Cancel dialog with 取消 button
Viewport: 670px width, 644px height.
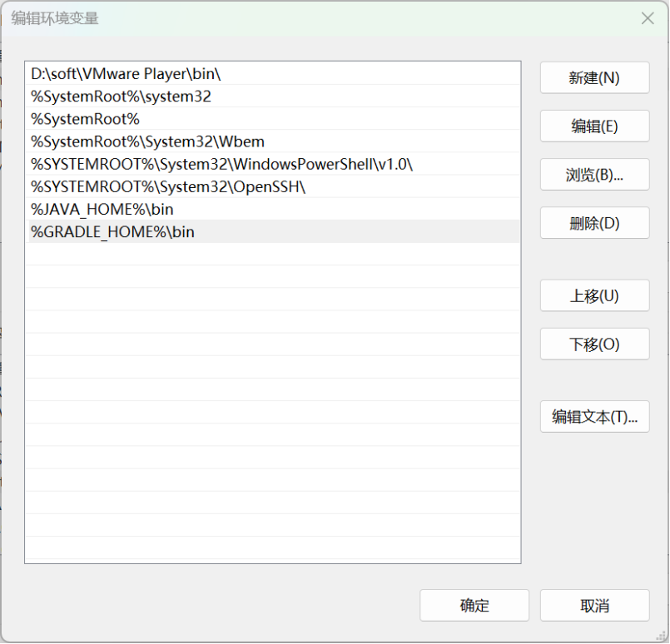(594, 606)
